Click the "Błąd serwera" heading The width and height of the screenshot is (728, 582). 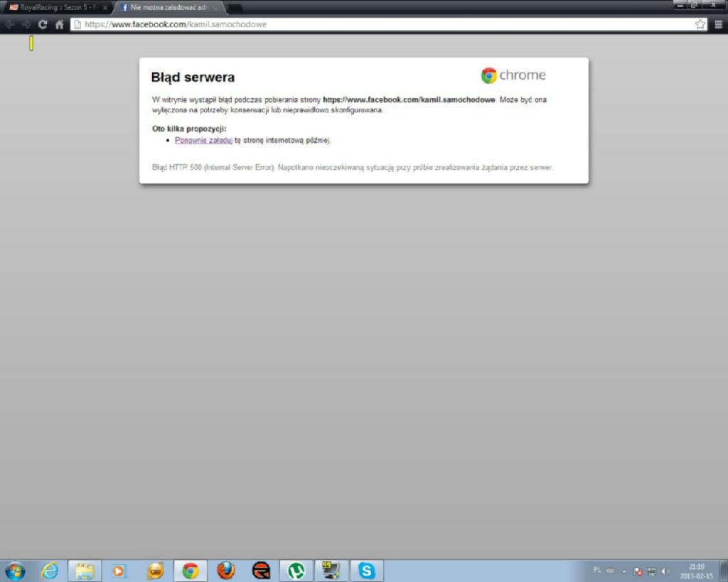click(x=193, y=77)
